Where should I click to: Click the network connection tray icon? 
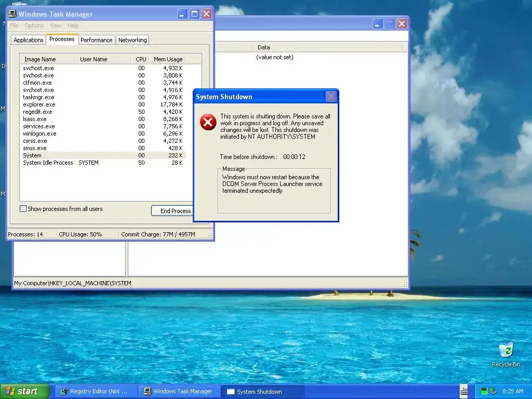click(x=494, y=391)
